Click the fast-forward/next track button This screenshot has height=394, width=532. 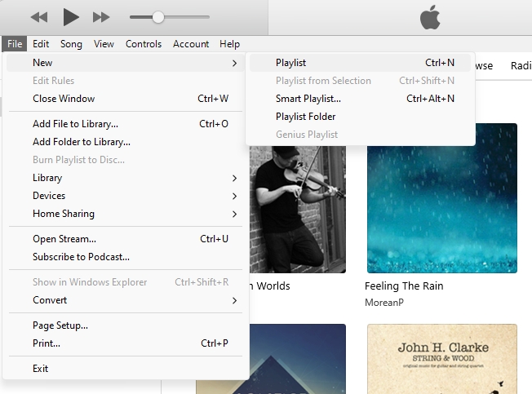101,17
